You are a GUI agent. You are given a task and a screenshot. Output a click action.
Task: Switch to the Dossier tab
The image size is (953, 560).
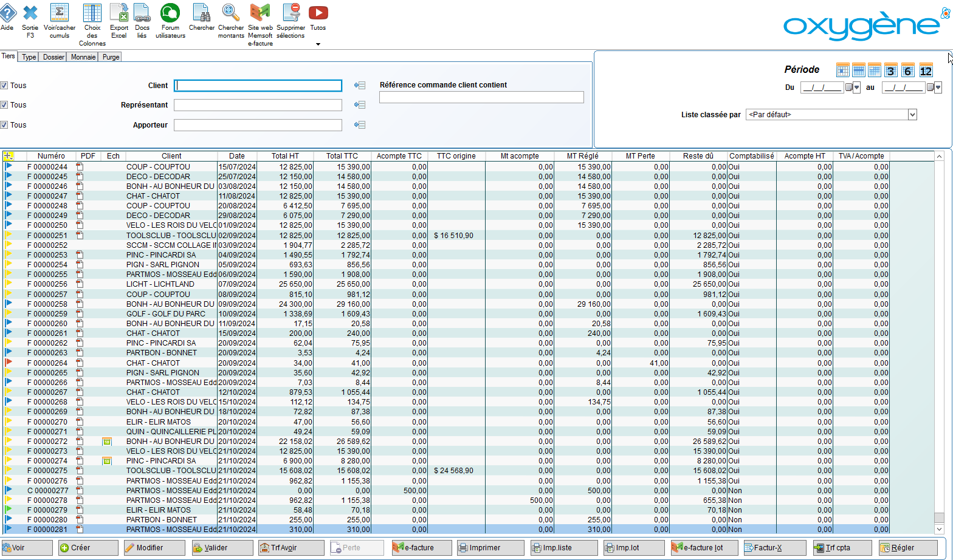point(53,57)
